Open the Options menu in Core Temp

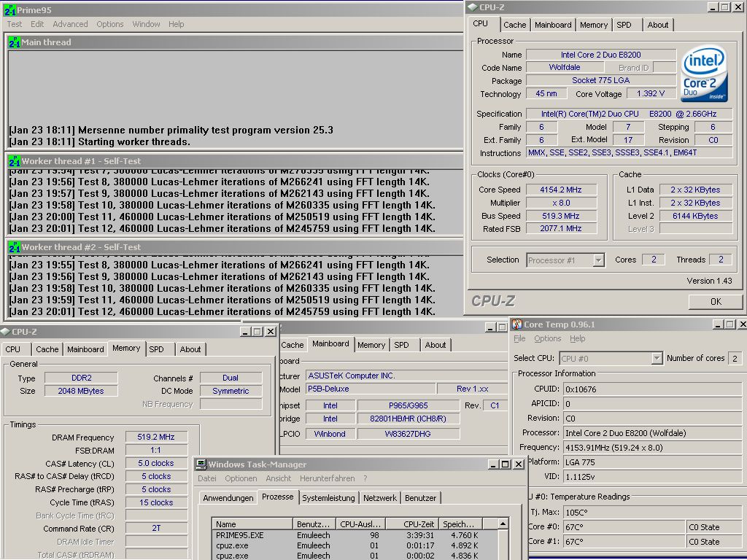[x=547, y=338]
